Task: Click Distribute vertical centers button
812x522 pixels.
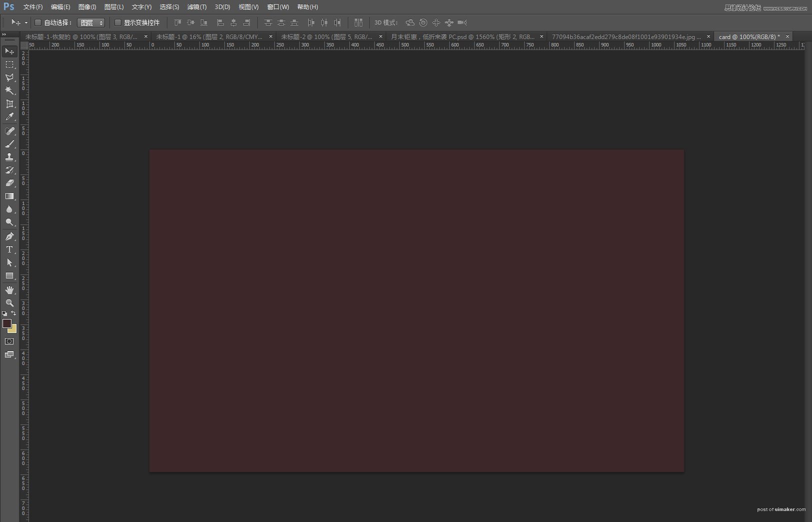Action: [281, 22]
